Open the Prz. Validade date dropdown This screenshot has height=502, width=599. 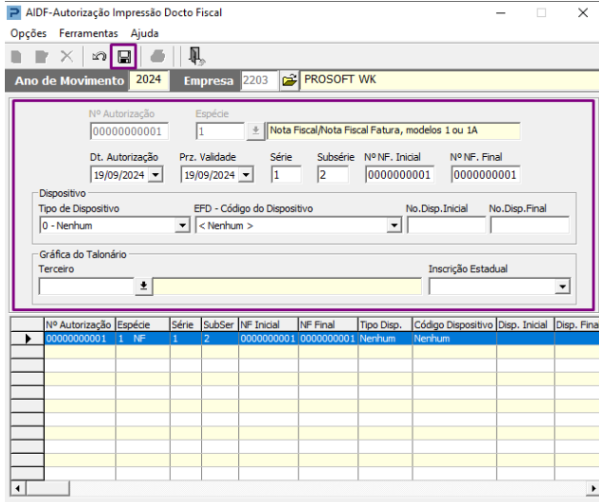click(x=246, y=175)
